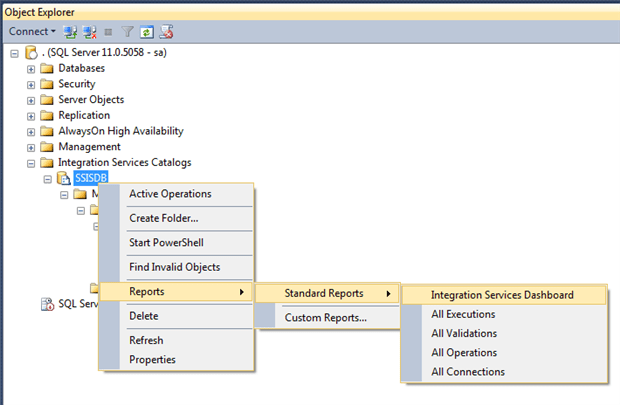The width and height of the screenshot is (620, 405).
Task: Select the SQL Server 11.0.5058 server icon
Action: pos(31,52)
